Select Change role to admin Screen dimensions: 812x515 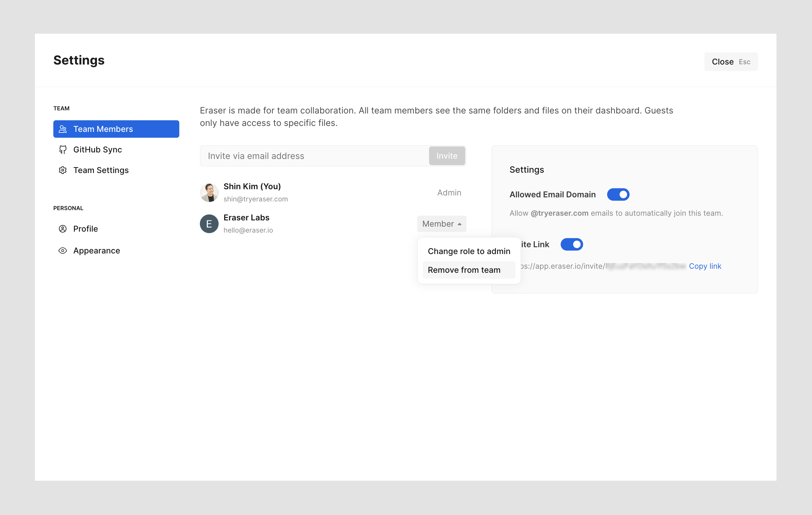coord(469,252)
